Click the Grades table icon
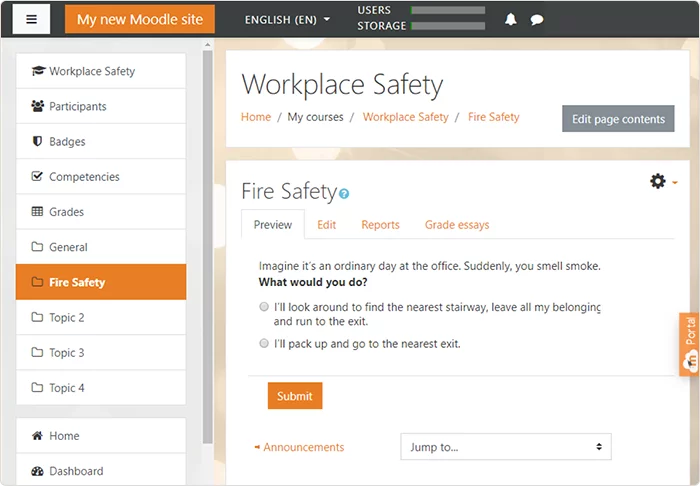 tap(38, 212)
